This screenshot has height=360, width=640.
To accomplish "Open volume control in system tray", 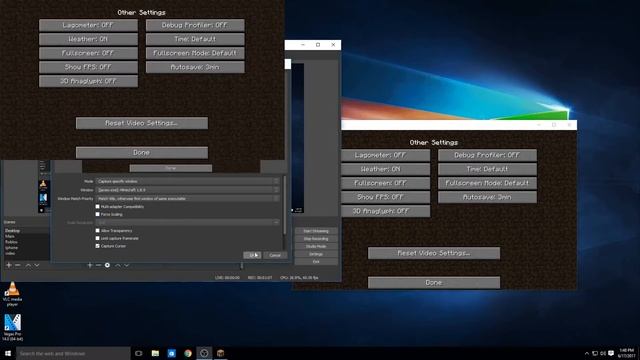I will [603, 353].
